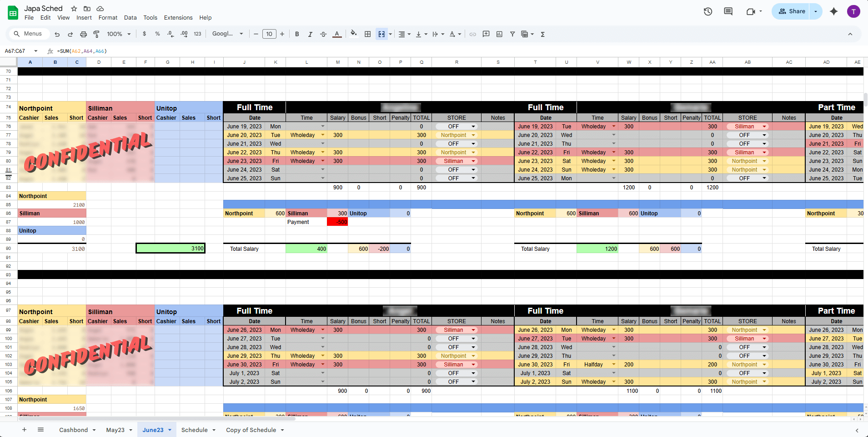Format as percent icon
The image size is (868, 437).
(x=157, y=34)
